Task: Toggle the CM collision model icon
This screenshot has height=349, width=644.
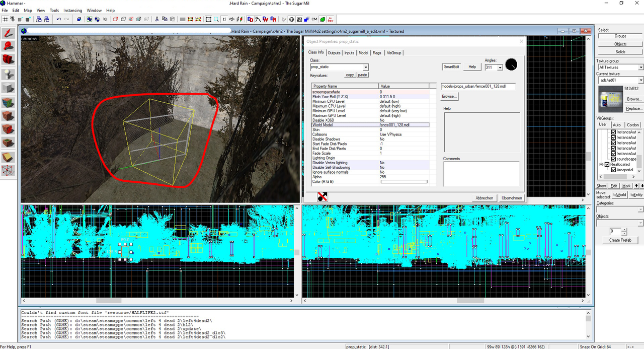Action: click(x=314, y=19)
